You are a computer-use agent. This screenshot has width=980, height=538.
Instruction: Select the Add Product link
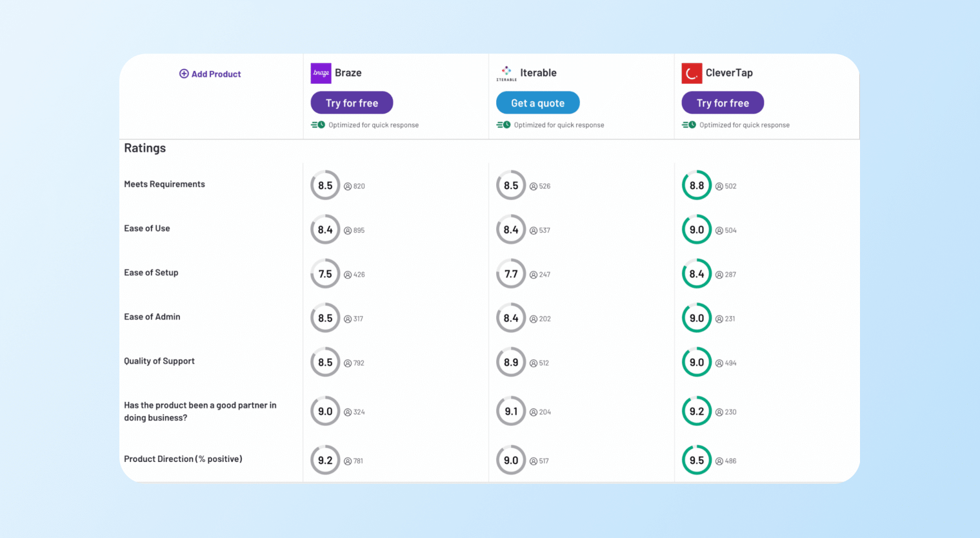coord(215,74)
